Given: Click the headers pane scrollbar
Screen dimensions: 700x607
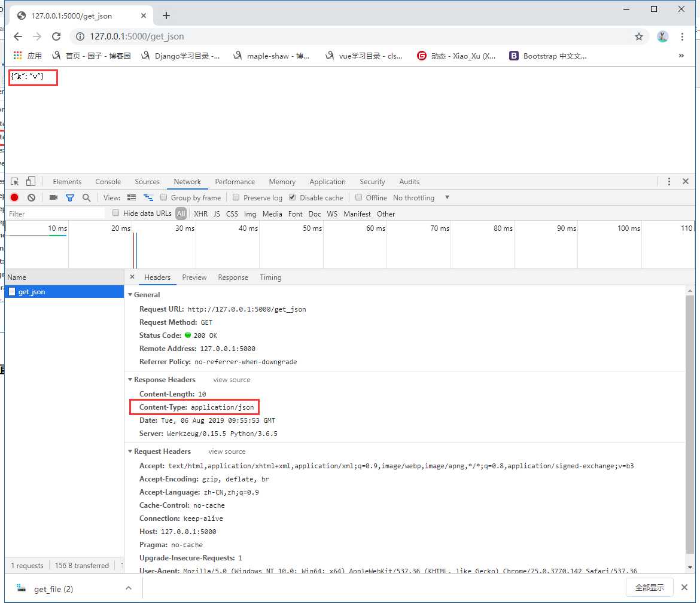Looking at the screenshot, I should point(690,424).
